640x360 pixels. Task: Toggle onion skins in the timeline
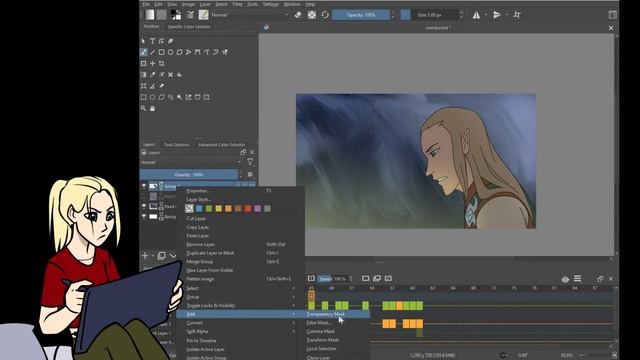565,279
